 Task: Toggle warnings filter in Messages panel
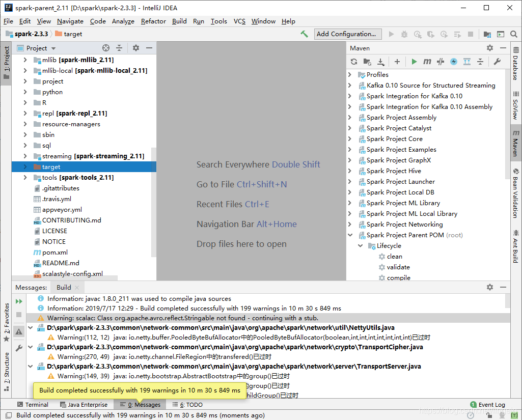(x=19, y=331)
